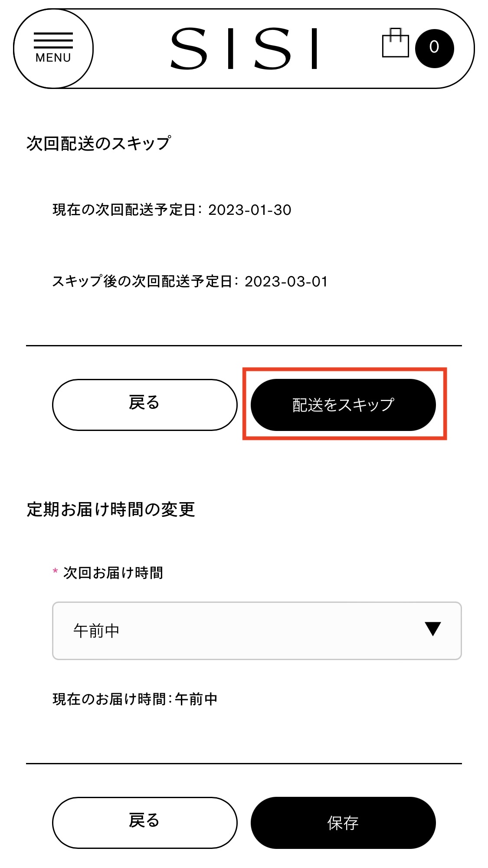Click the 現在のお届け時間:午前中 text

pos(135,699)
